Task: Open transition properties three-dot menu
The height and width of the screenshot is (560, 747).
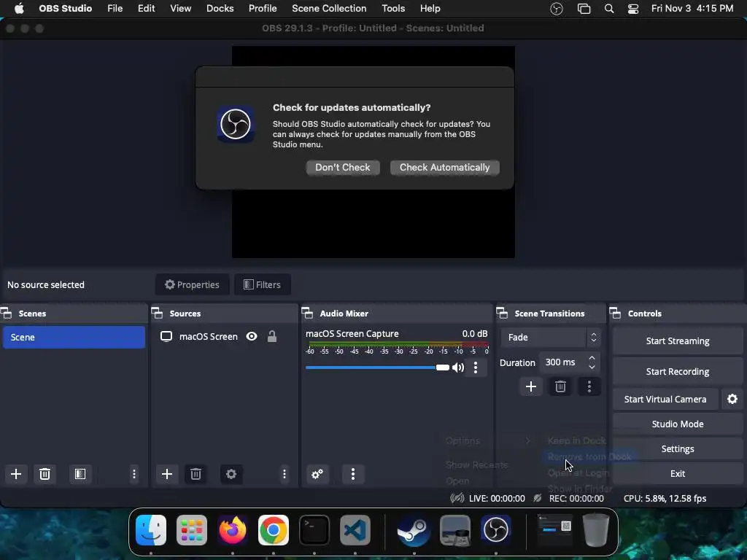Action: click(589, 386)
